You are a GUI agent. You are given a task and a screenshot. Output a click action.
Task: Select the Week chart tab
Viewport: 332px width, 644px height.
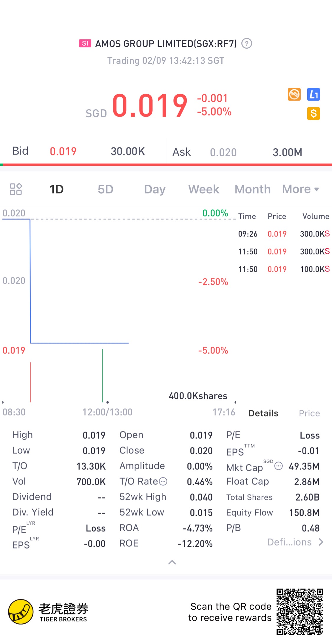coord(204,189)
